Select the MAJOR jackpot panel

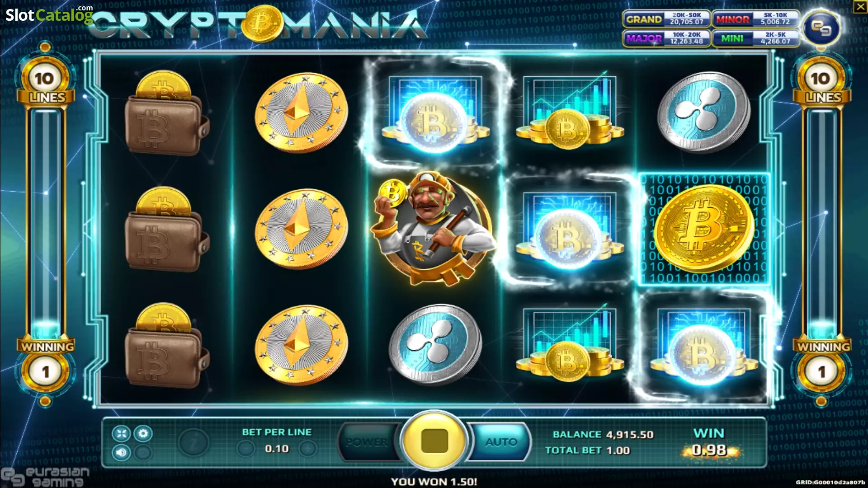666,38
